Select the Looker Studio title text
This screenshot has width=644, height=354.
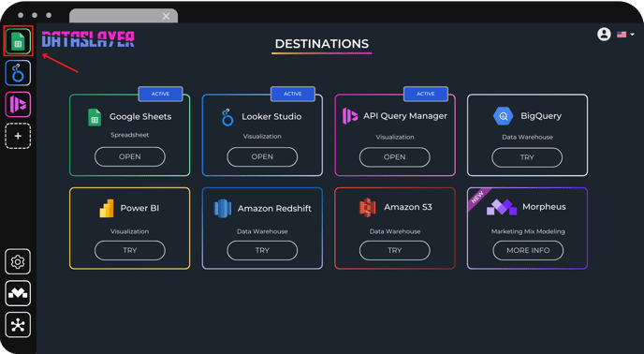(x=271, y=117)
